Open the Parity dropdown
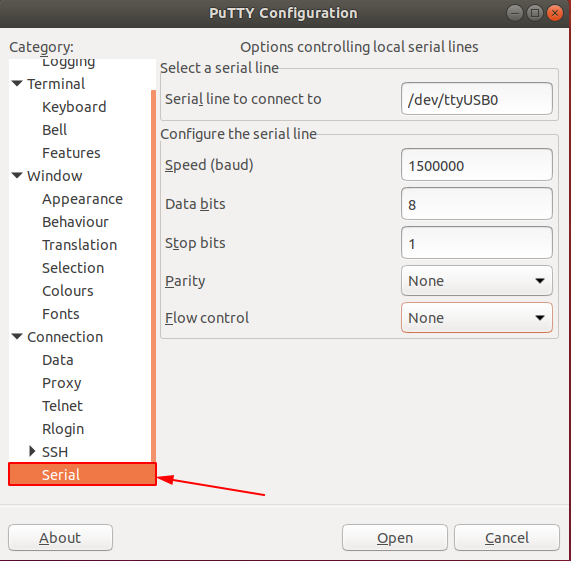The image size is (571, 561). click(x=477, y=281)
